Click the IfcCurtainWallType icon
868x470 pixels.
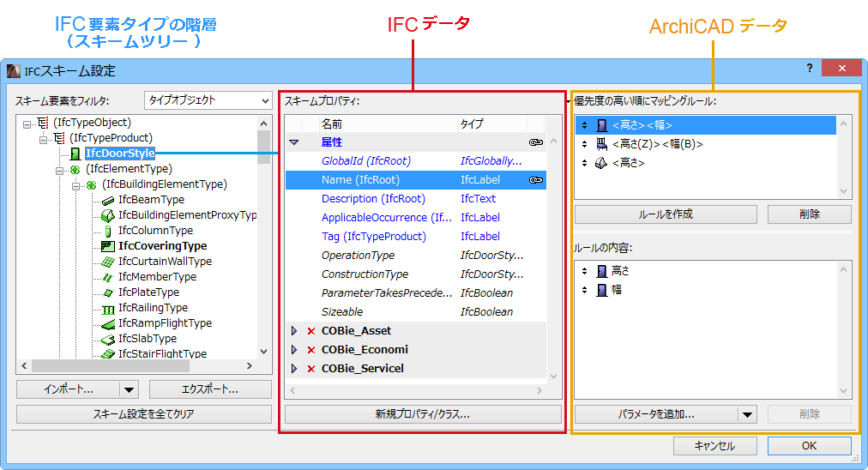[108, 262]
